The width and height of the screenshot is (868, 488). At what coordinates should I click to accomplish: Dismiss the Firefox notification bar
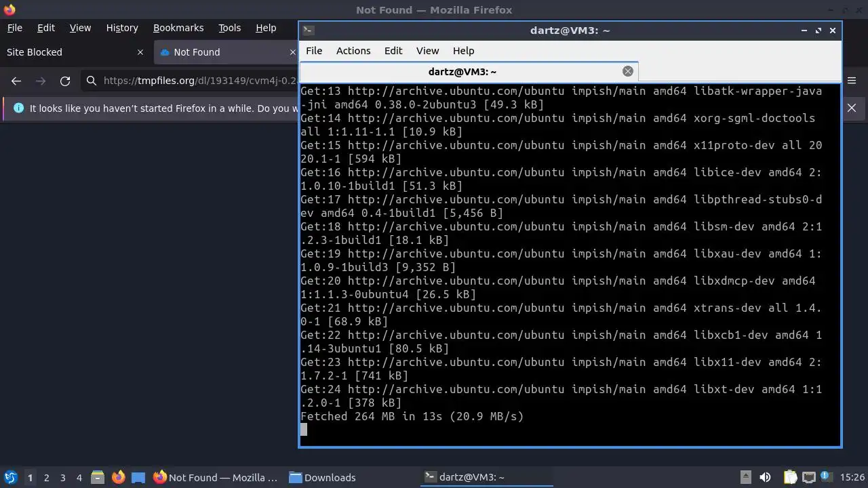point(852,108)
